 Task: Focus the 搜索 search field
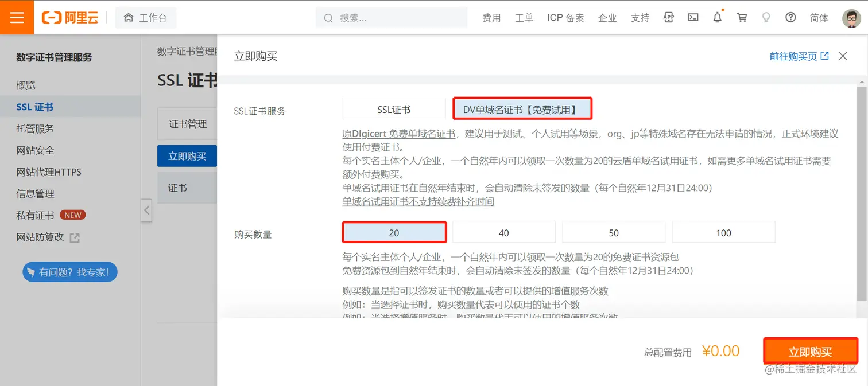[x=392, y=18]
